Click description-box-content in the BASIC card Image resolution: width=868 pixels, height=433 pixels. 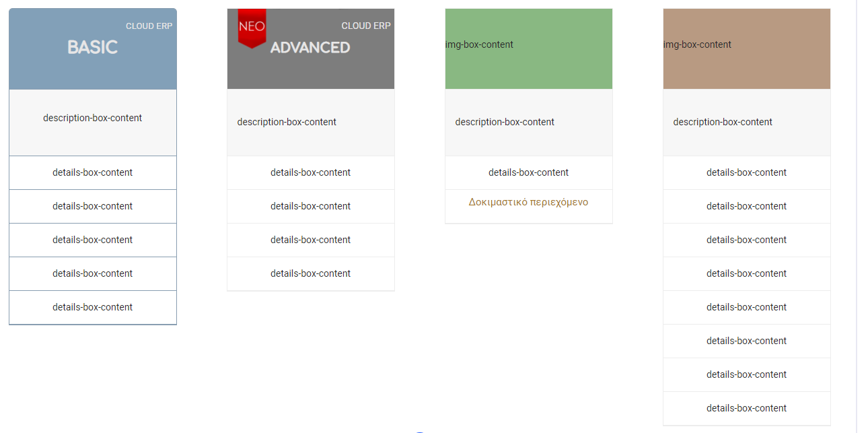pyautogui.click(x=93, y=119)
